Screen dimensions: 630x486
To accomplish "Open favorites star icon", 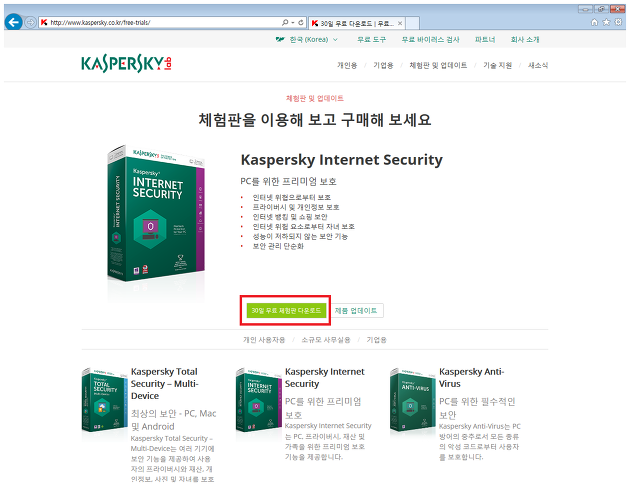I will [x=606, y=22].
